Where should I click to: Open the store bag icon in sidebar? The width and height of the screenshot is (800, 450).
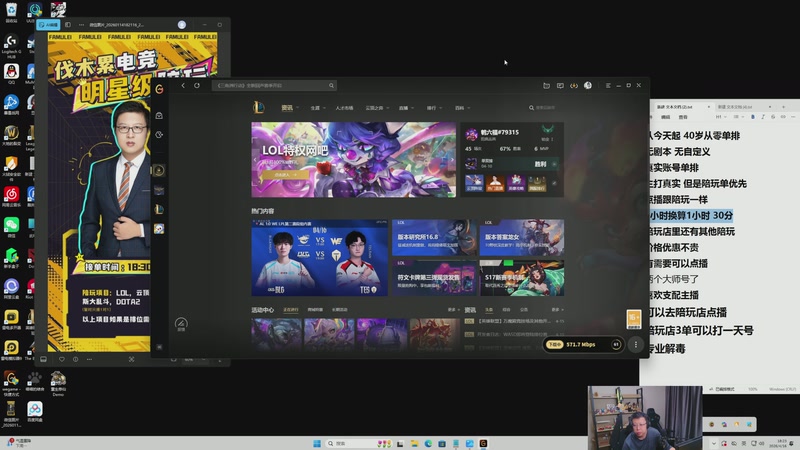click(159, 116)
